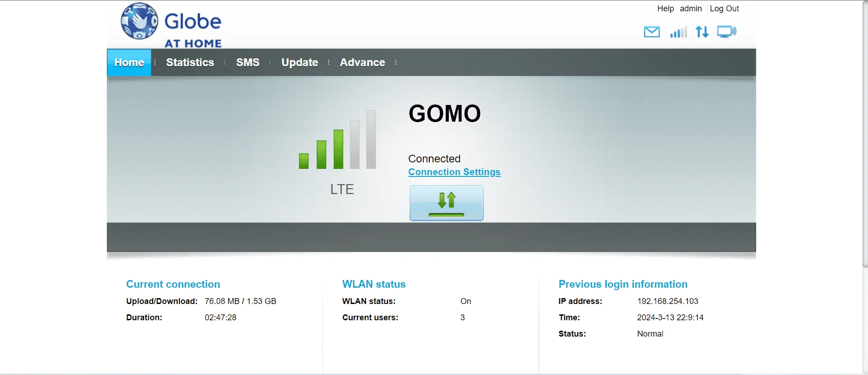Log Out of the router admin
Image resolution: width=868 pixels, height=375 pixels.
tap(724, 9)
